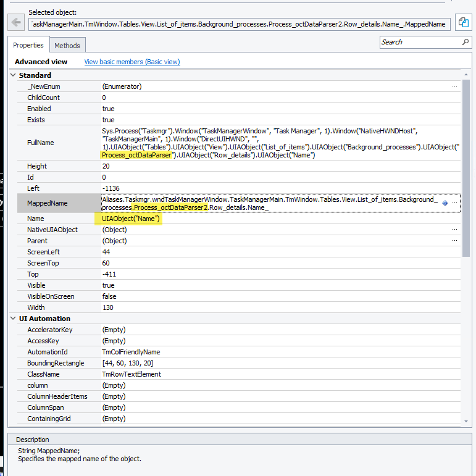
Task: Click the scrollbar up arrow of properties list
Action: (466, 75)
